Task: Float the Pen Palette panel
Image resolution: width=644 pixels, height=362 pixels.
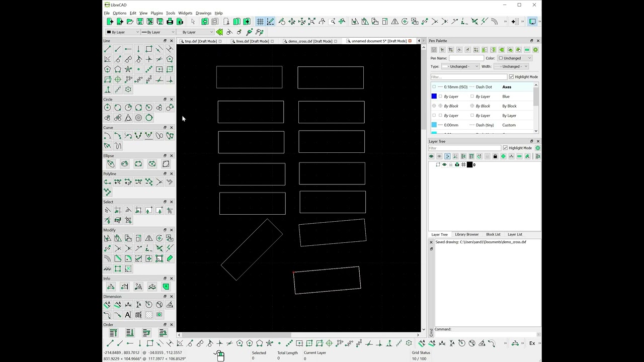Action: [532, 41]
